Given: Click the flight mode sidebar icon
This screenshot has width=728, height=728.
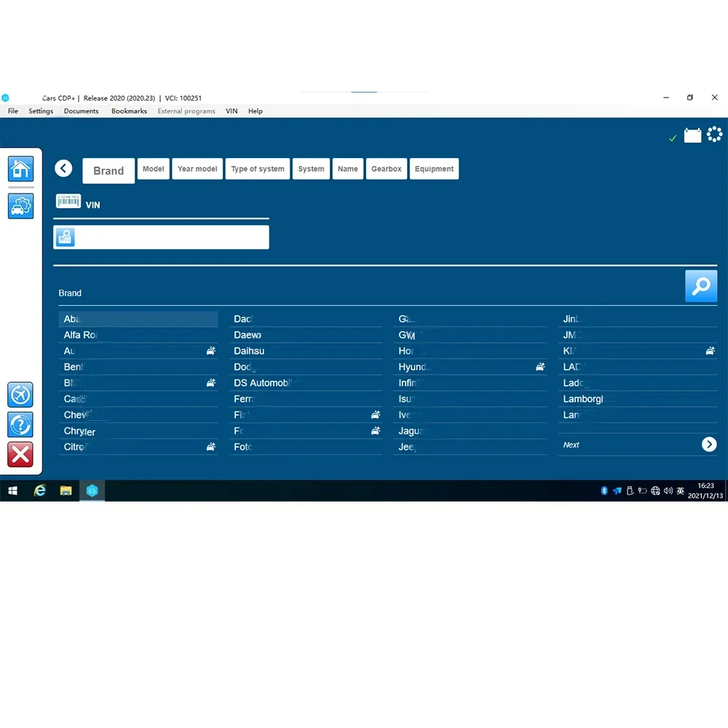Looking at the screenshot, I should click(20, 395).
